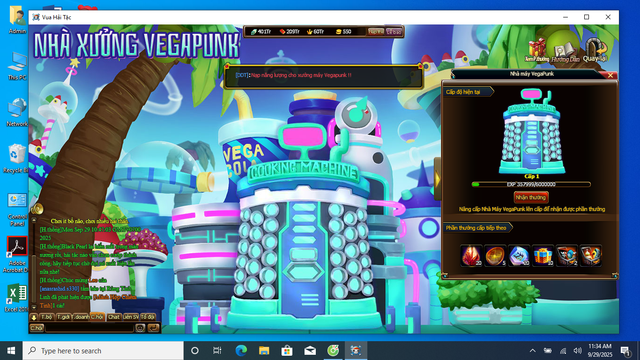Screen dimensions: 640x360
Task: Open the gift box reward icon
Action: point(537,51)
